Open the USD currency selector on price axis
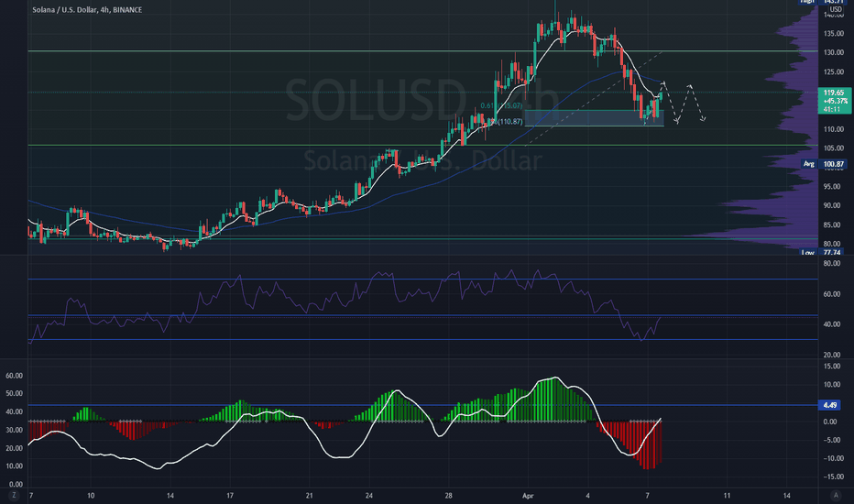The height and width of the screenshot is (504, 854). (x=836, y=10)
